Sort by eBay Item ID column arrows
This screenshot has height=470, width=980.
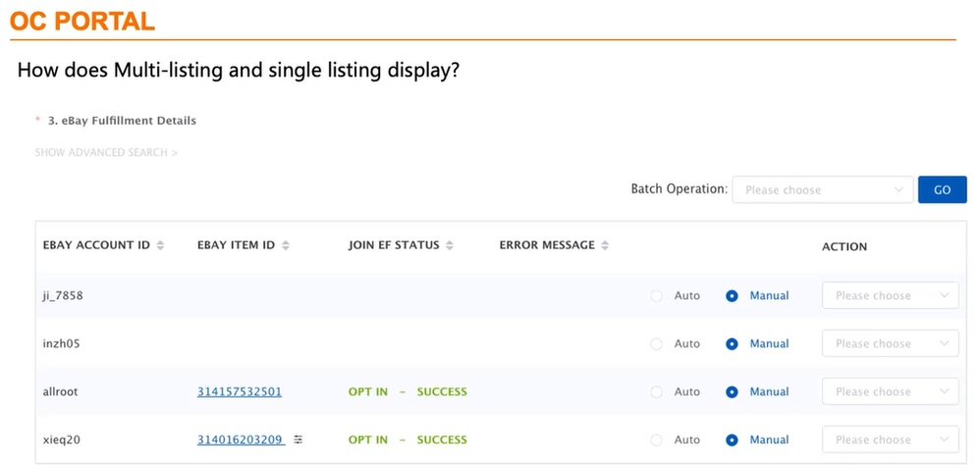coord(286,245)
